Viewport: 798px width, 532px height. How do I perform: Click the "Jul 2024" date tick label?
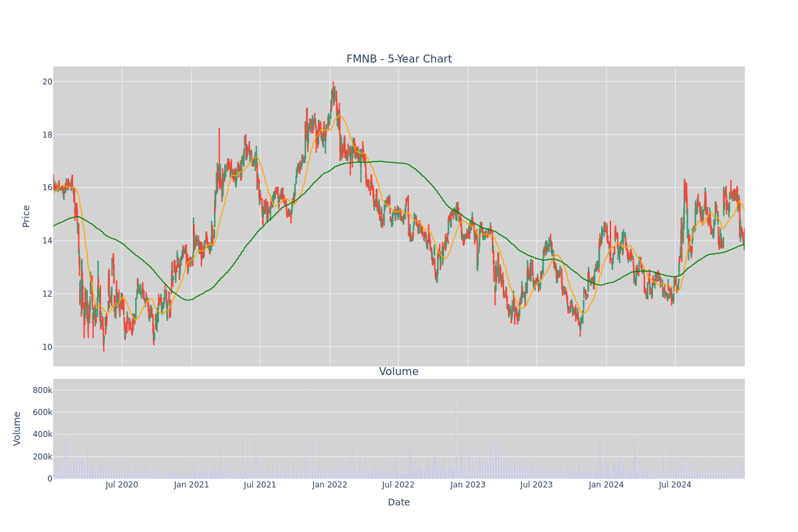pos(675,485)
